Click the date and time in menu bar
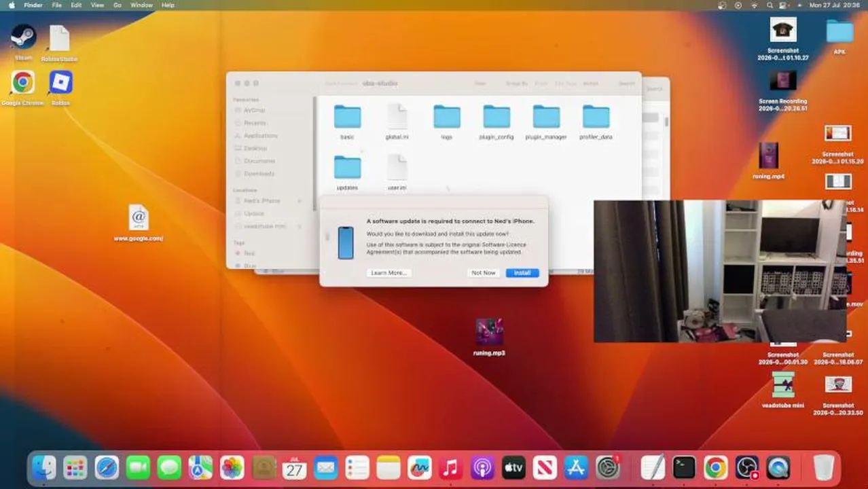The image size is (868, 489). (x=834, y=5)
